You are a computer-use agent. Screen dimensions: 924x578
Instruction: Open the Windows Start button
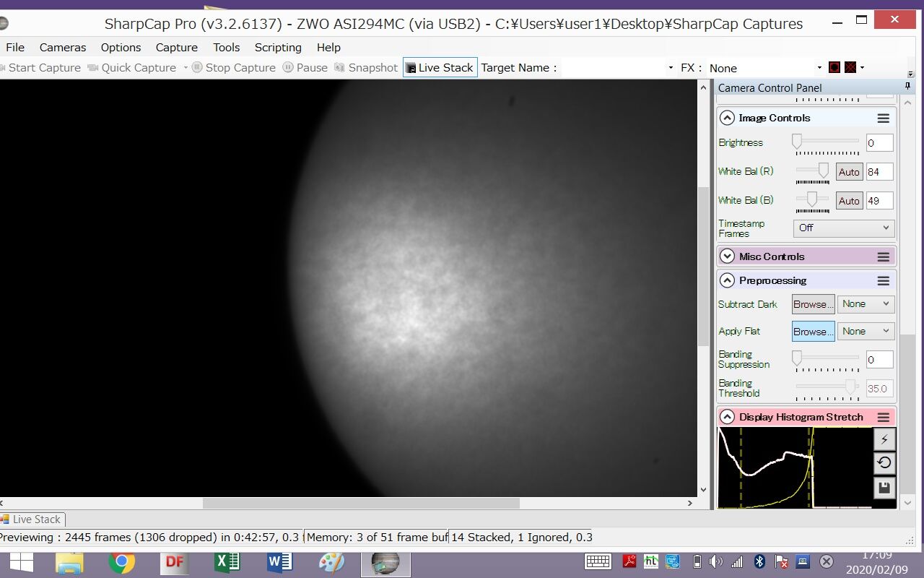coord(22,562)
